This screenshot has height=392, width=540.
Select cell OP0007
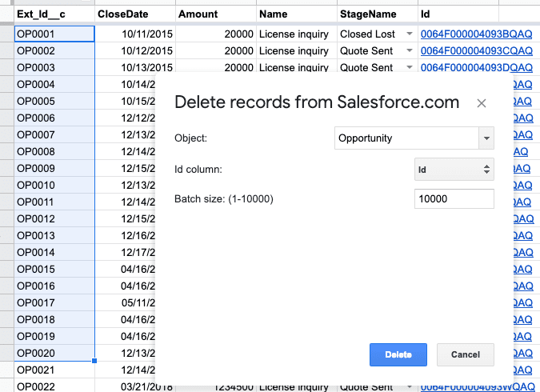pos(54,134)
